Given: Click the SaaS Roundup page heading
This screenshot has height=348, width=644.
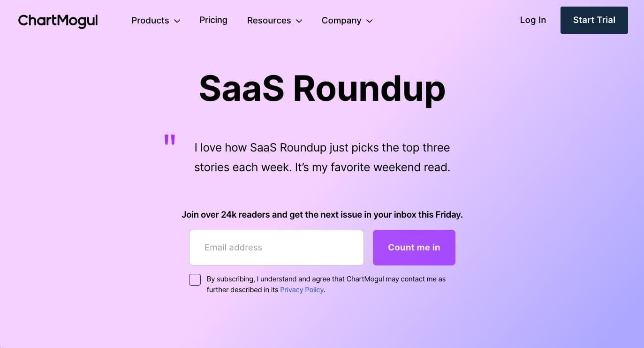Looking at the screenshot, I should point(322,88).
